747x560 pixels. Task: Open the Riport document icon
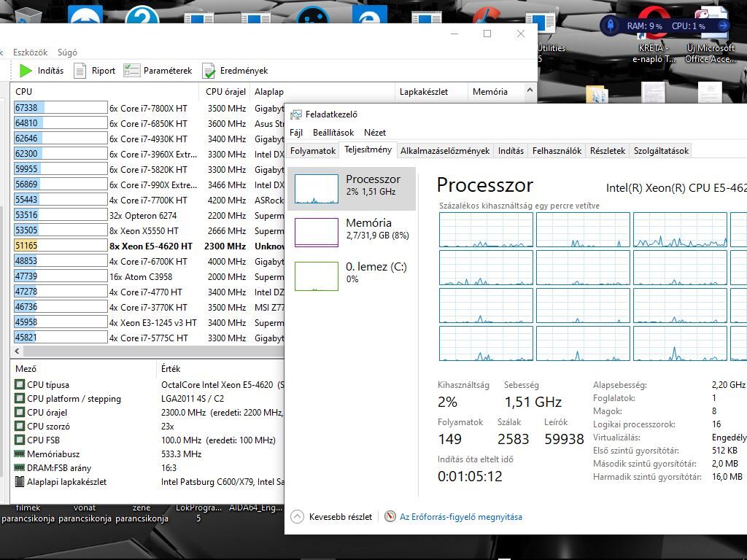(80, 71)
